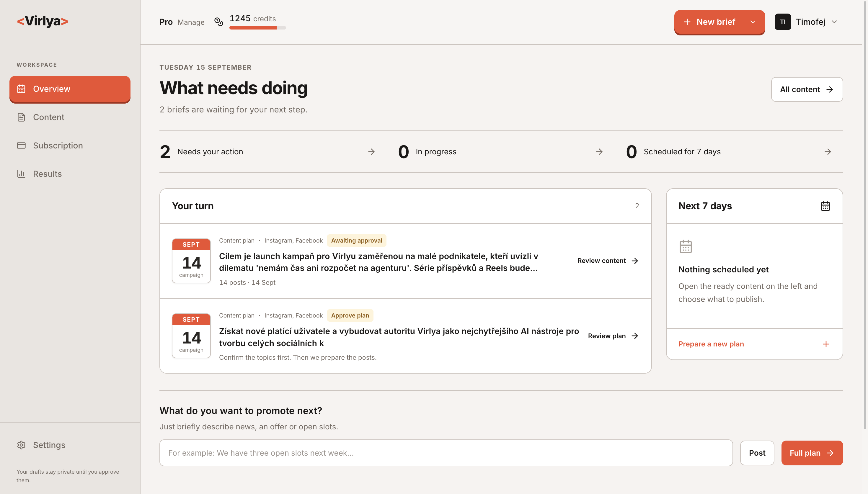The height and width of the screenshot is (494, 868).
Task: Click Review plan for the second campaign
Action: (613, 336)
